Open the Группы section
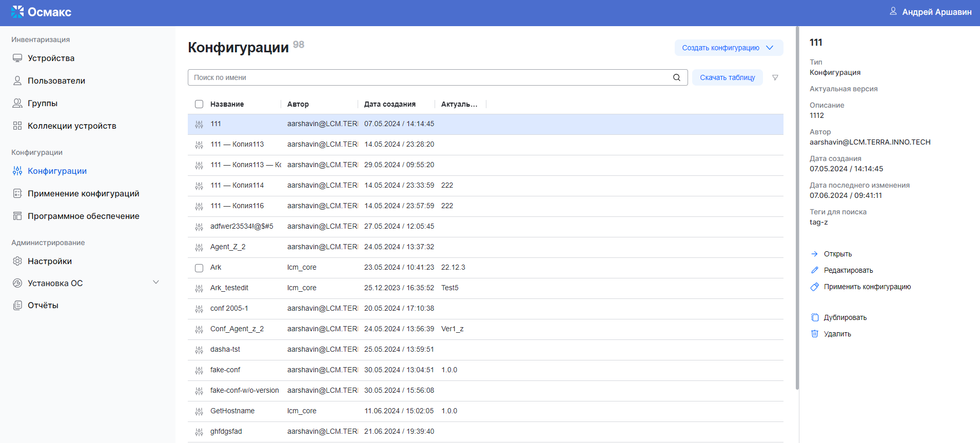 pos(43,103)
